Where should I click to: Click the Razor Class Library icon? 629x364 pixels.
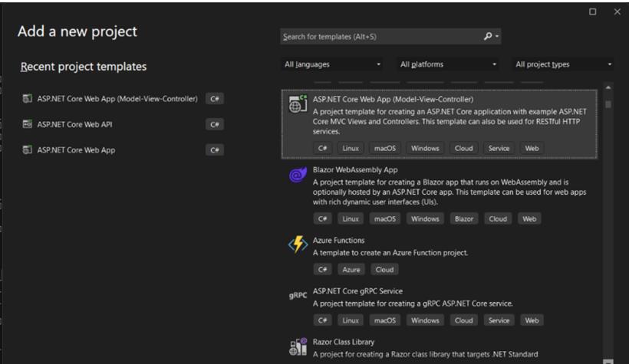coord(298,347)
